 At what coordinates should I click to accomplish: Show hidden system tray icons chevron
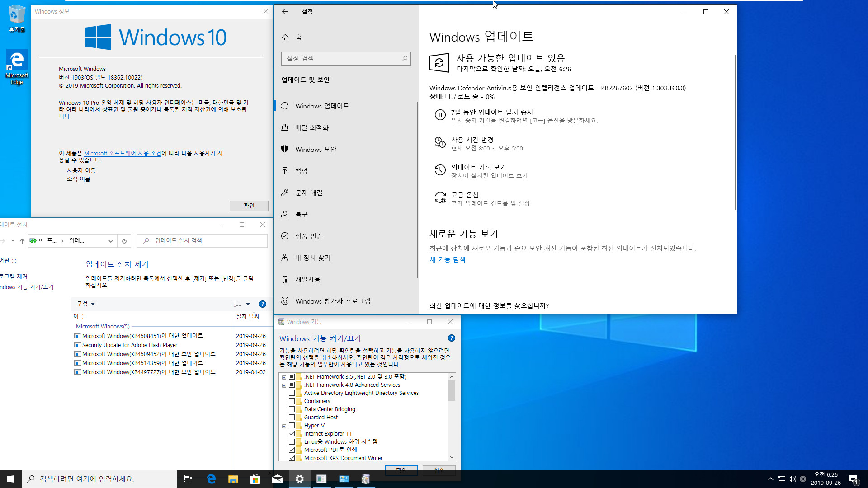pos(770,479)
